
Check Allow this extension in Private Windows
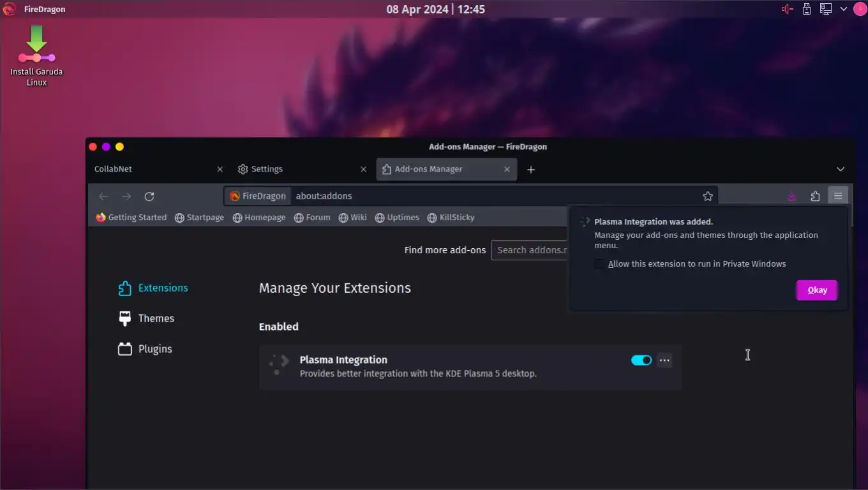coord(599,264)
